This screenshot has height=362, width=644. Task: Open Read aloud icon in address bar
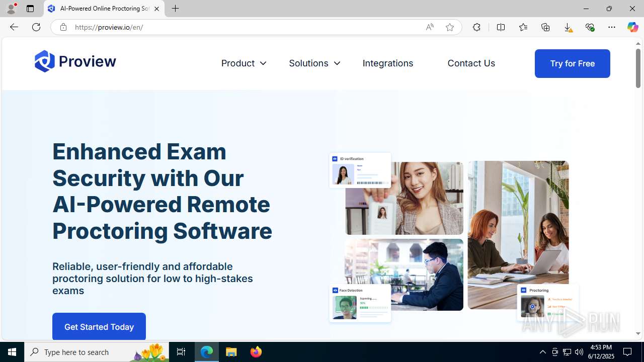pyautogui.click(x=430, y=27)
